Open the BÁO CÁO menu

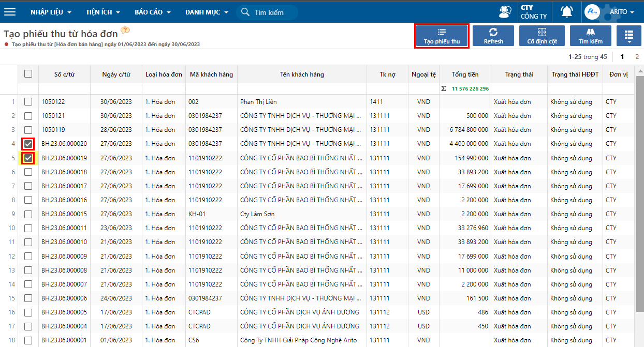[x=152, y=12]
